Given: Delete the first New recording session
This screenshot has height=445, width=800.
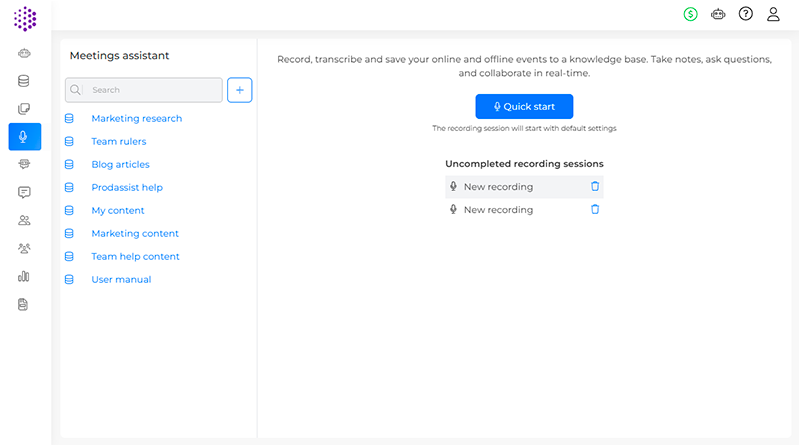Looking at the screenshot, I should [595, 186].
